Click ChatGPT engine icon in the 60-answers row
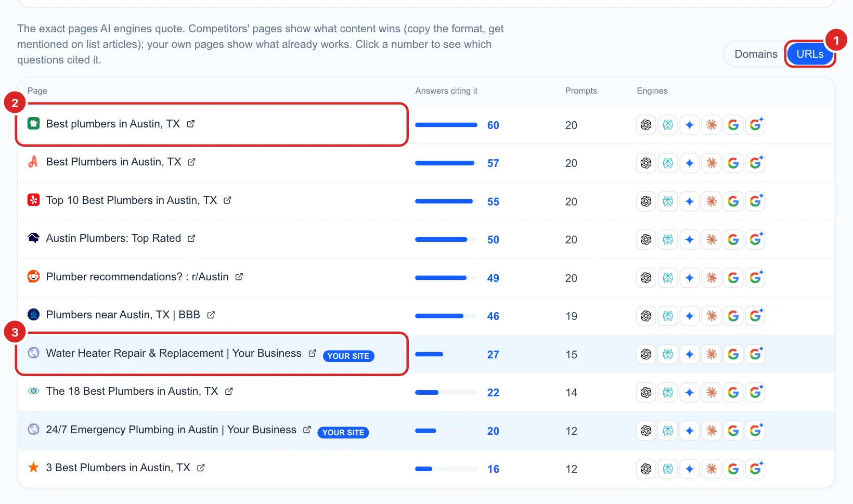The image size is (853, 504). [646, 125]
